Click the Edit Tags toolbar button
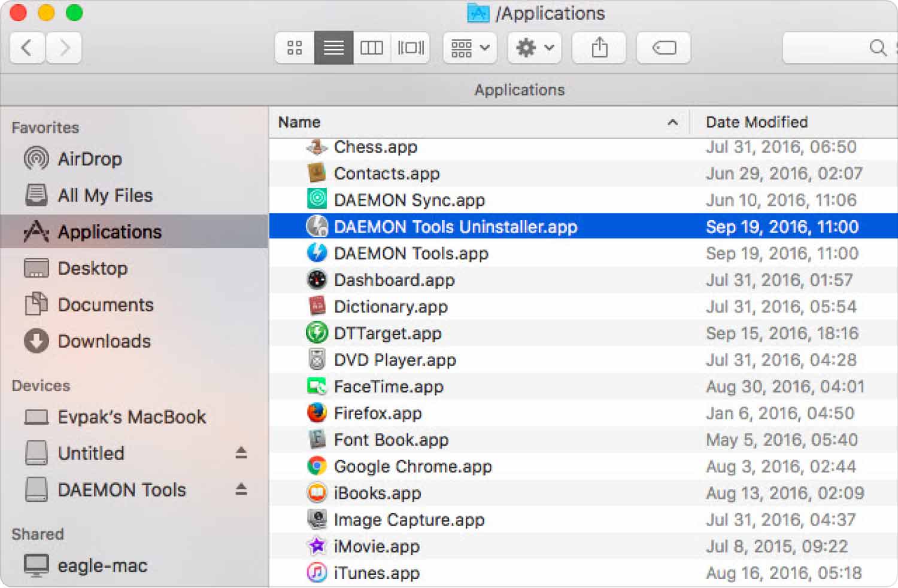Image resolution: width=898 pixels, height=588 pixels. (664, 47)
